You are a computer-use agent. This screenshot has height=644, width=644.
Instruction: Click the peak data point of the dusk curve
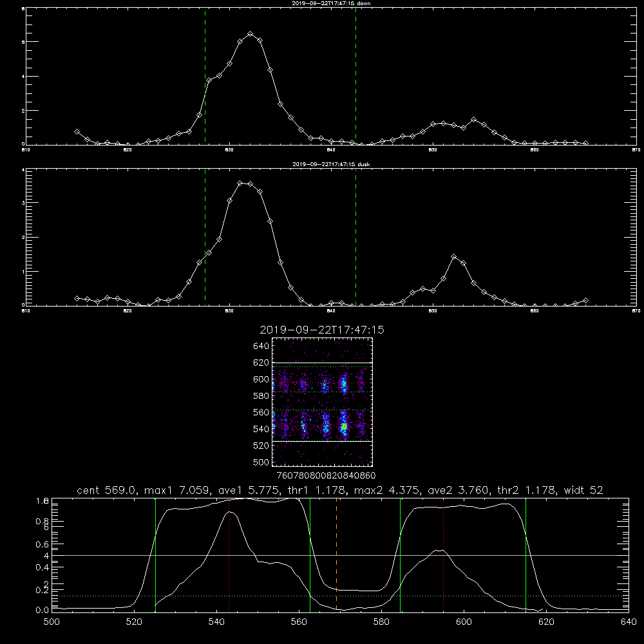[240, 183]
